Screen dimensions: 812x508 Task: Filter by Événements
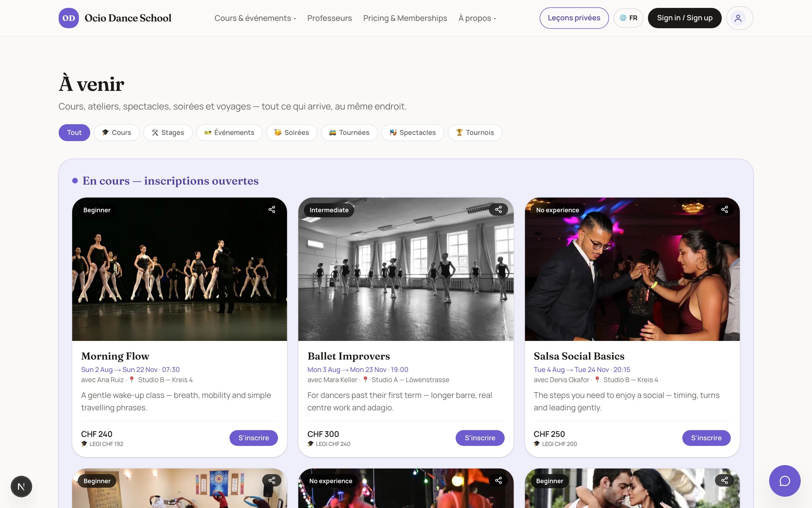(229, 133)
